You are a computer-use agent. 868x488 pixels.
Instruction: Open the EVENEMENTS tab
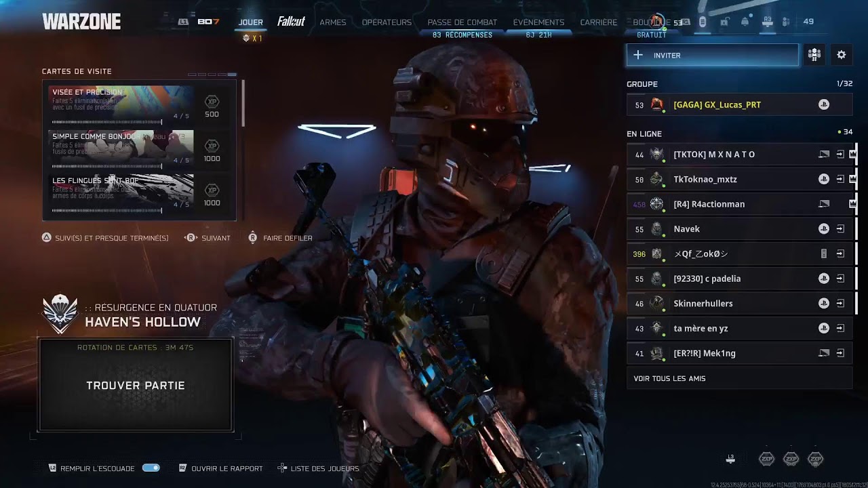tap(538, 22)
